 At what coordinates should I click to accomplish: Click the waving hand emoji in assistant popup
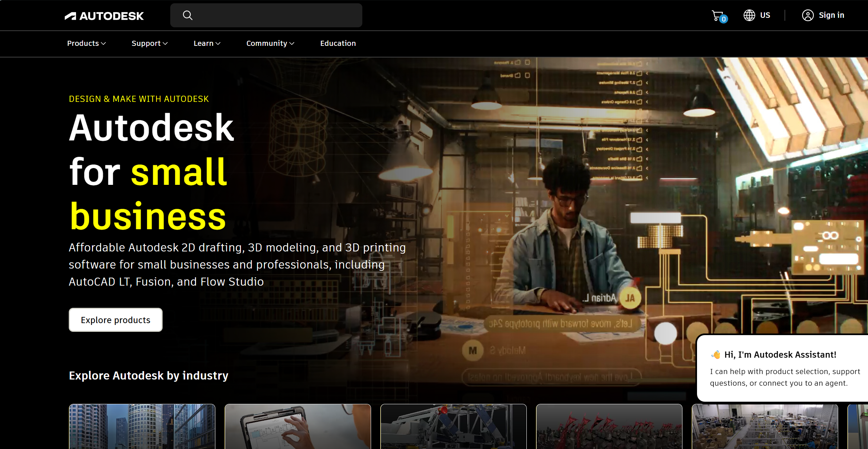[716, 354]
